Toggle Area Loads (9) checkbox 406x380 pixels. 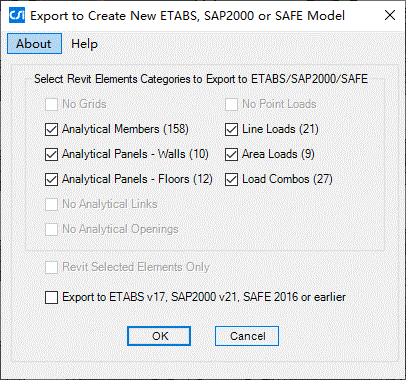[231, 154]
